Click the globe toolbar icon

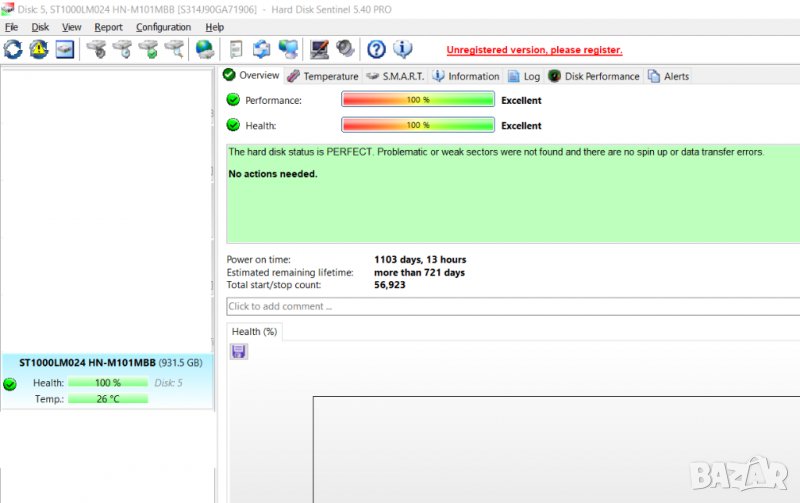205,49
